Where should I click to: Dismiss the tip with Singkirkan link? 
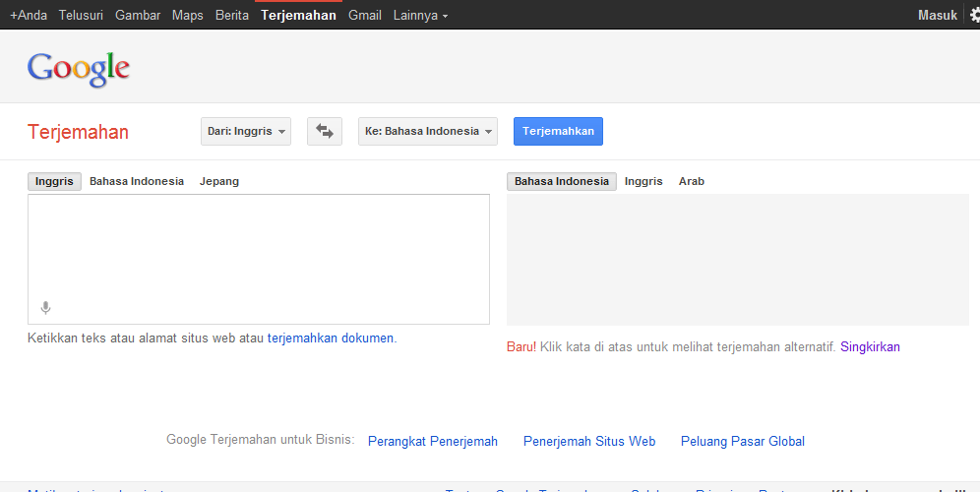(x=870, y=347)
